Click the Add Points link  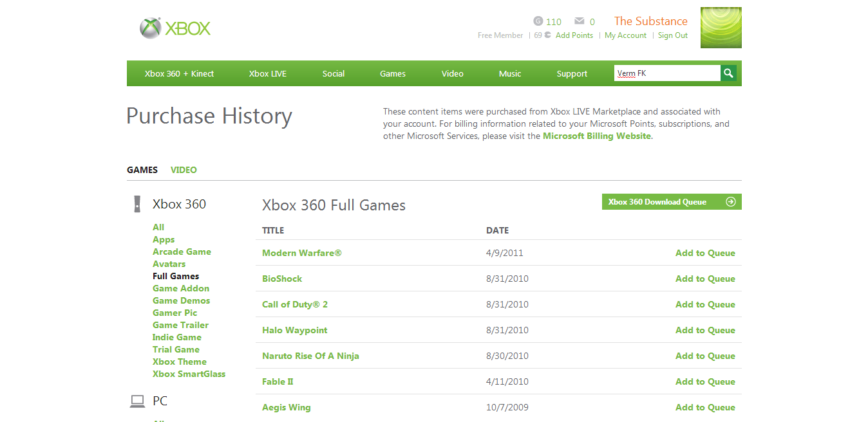click(574, 35)
